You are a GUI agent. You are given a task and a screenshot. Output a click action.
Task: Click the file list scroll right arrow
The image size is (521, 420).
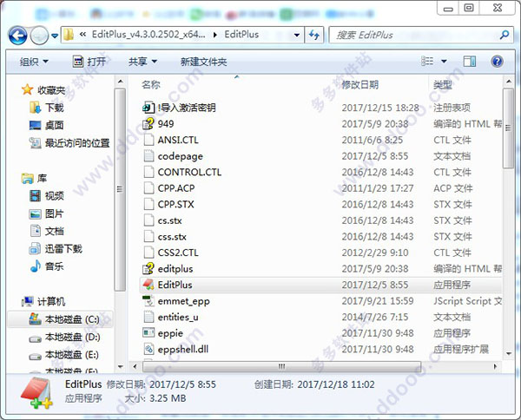[496, 366]
